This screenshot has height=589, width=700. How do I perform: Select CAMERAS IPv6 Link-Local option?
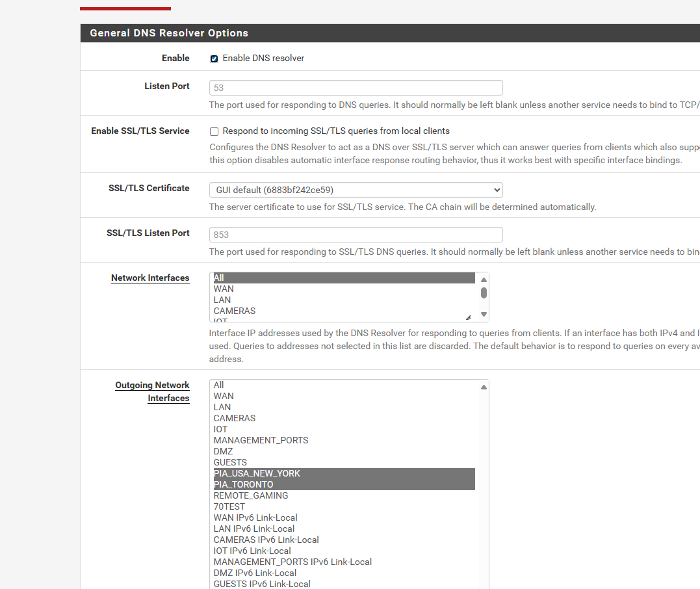344,540
